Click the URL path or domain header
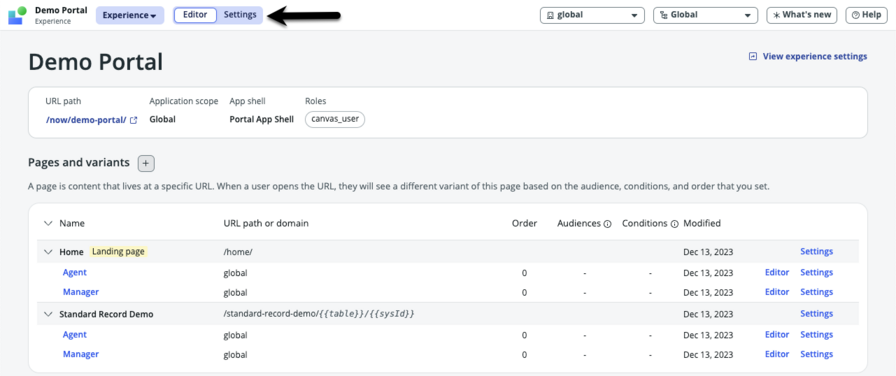 click(x=266, y=223)
